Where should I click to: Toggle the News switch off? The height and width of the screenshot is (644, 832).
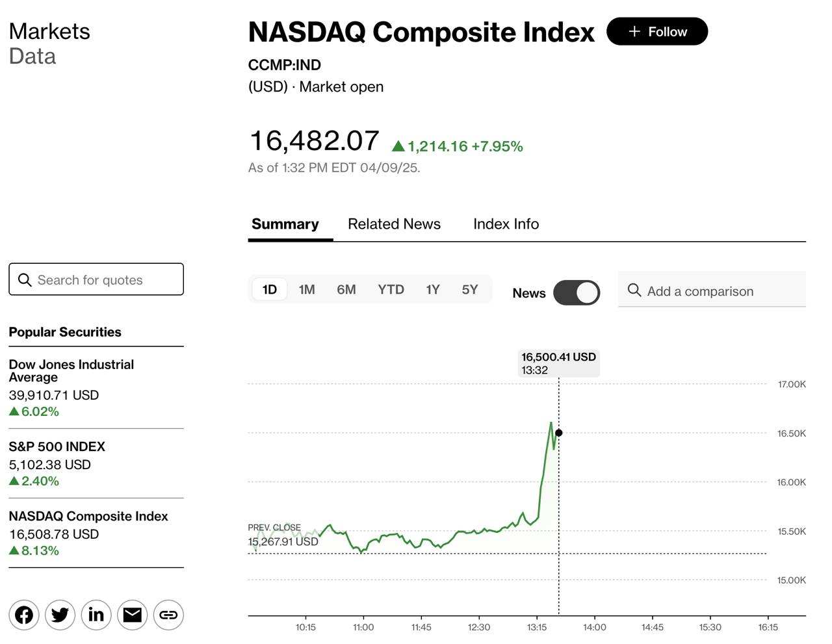point(576,292)
